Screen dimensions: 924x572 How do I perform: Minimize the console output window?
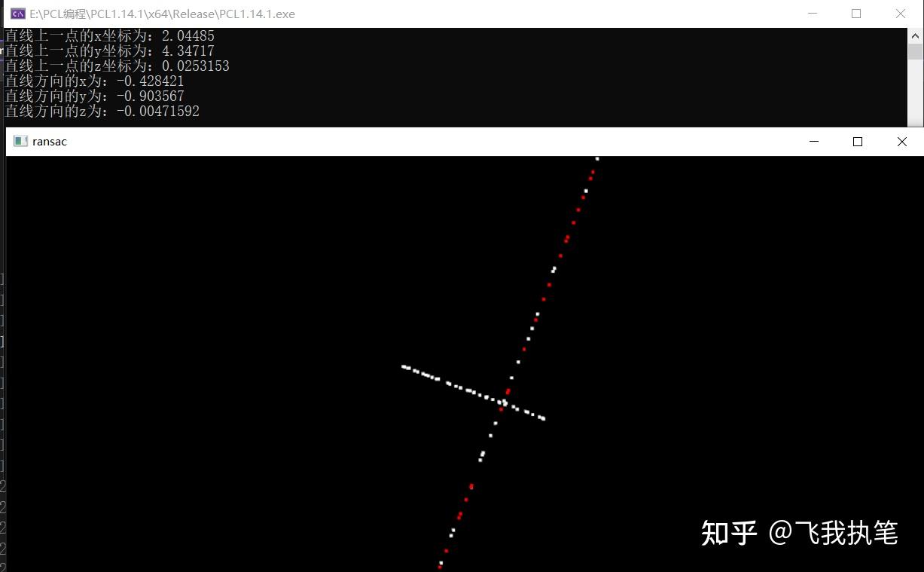pyautogui.click(x=812, y=14)
